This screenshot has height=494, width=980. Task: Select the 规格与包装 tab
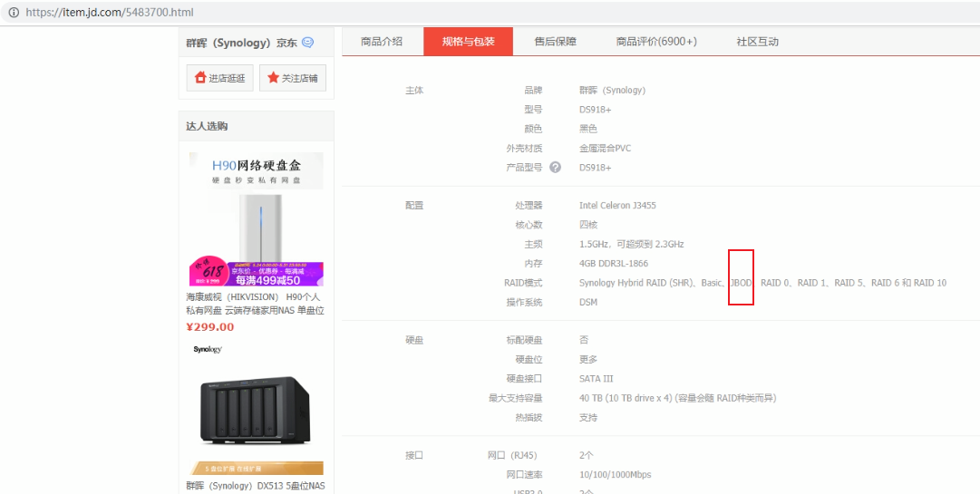468,42
